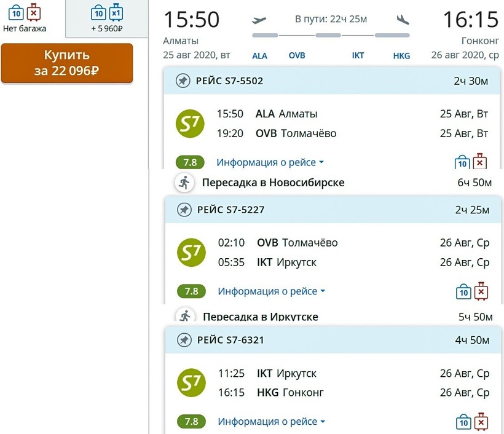The image size is (504, 434).
Task: Click the 10 kg carry-on icon in flight S7-6321
Action: tap(463, 422)
